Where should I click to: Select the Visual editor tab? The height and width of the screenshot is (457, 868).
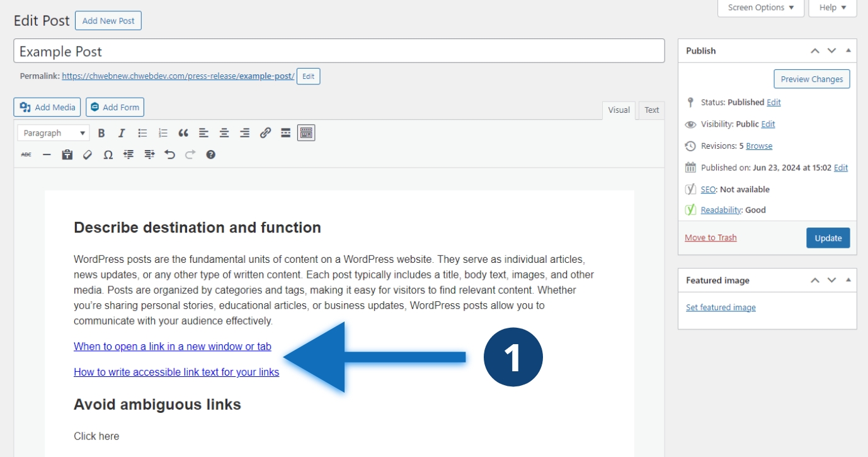point(619,110)
